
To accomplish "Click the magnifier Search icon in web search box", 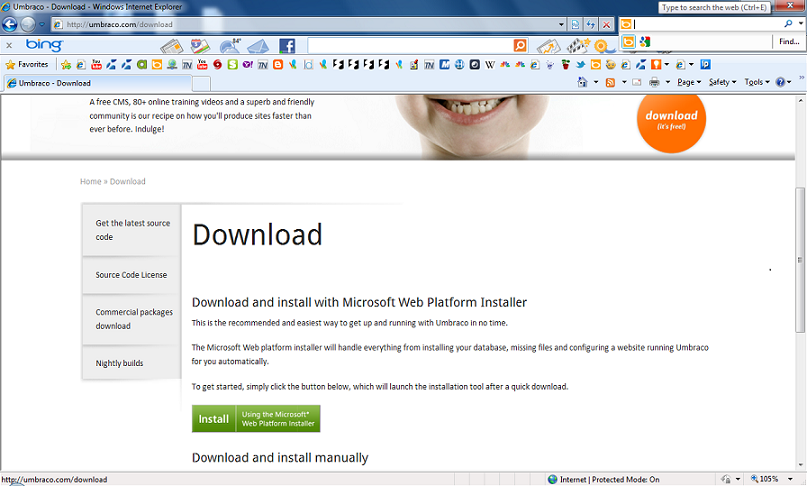I will pyautogui.click(x=788, y=24).
